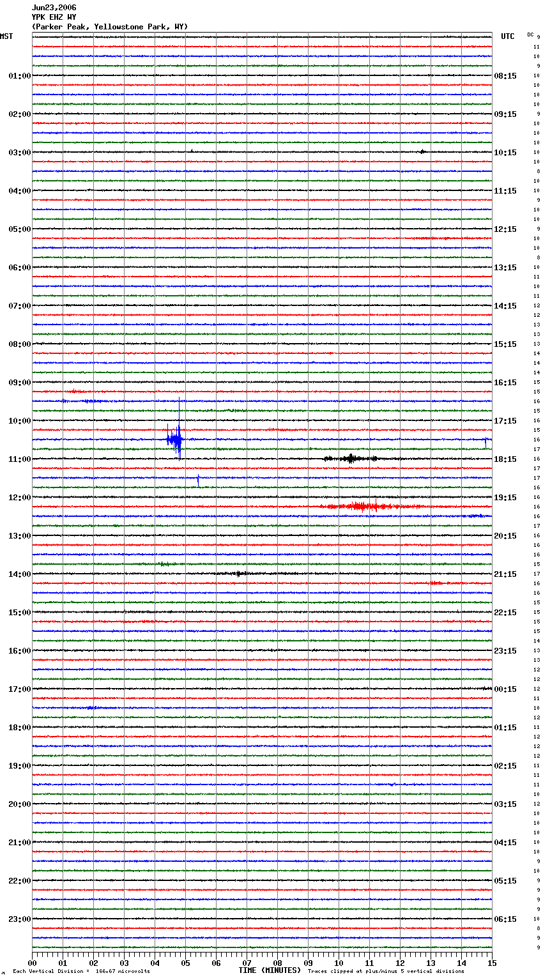Click the 23:15 UTC time label
The width and height of the screenshot is (543, 980).
click(505, 651)
